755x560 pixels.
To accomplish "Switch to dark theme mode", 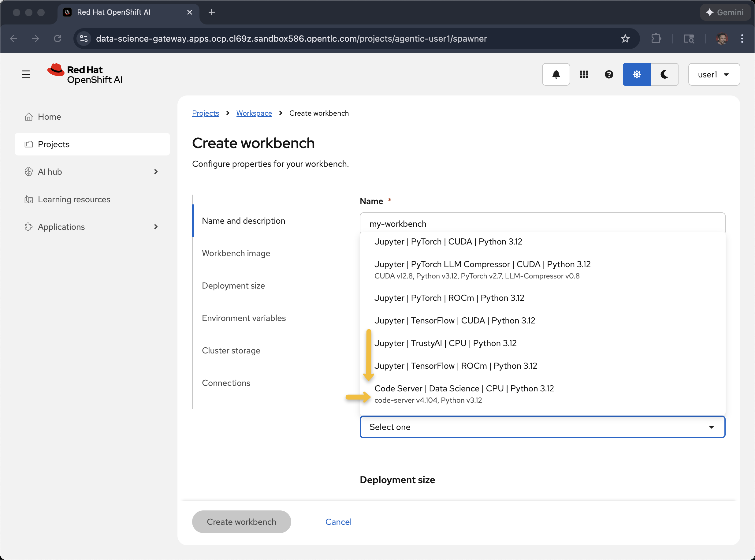I will [664, 74].
